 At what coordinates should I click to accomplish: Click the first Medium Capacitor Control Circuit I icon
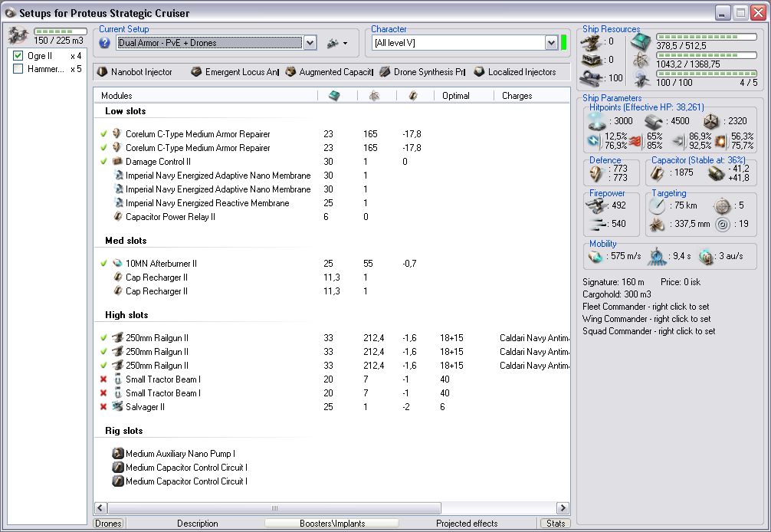[118, 467]
